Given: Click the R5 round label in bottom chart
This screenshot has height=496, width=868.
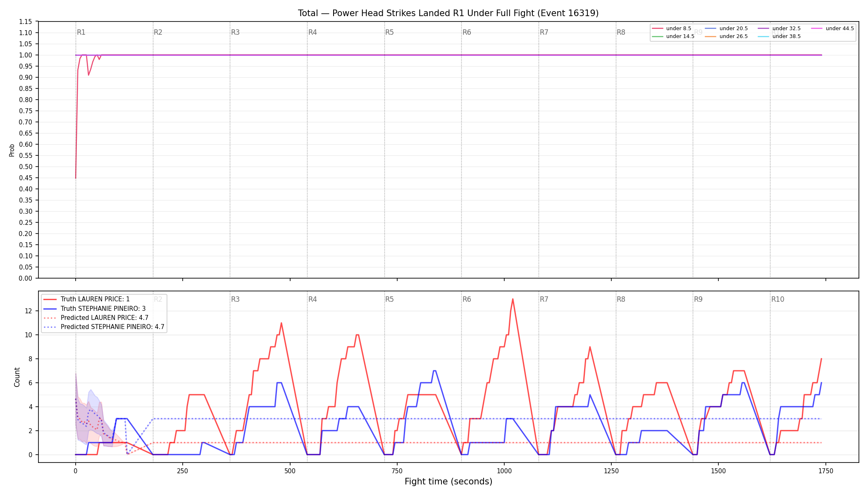Looking at the screenshot, I should pos(390,299).
